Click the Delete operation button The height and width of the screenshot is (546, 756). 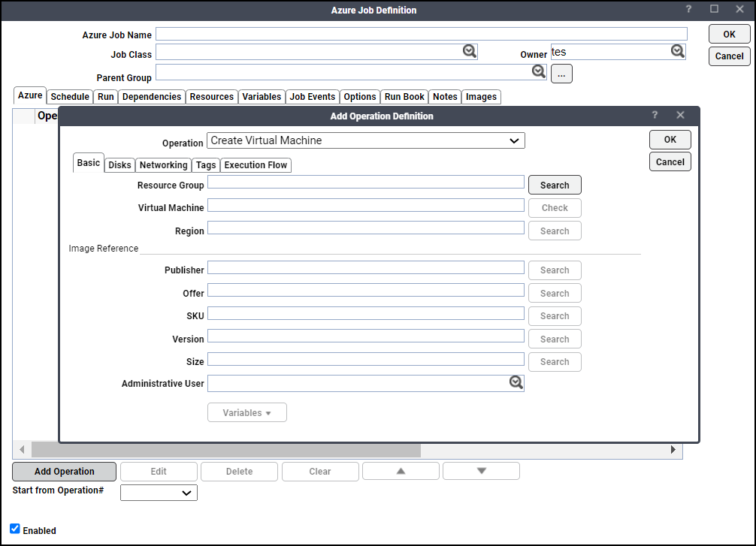coord(239,472)
